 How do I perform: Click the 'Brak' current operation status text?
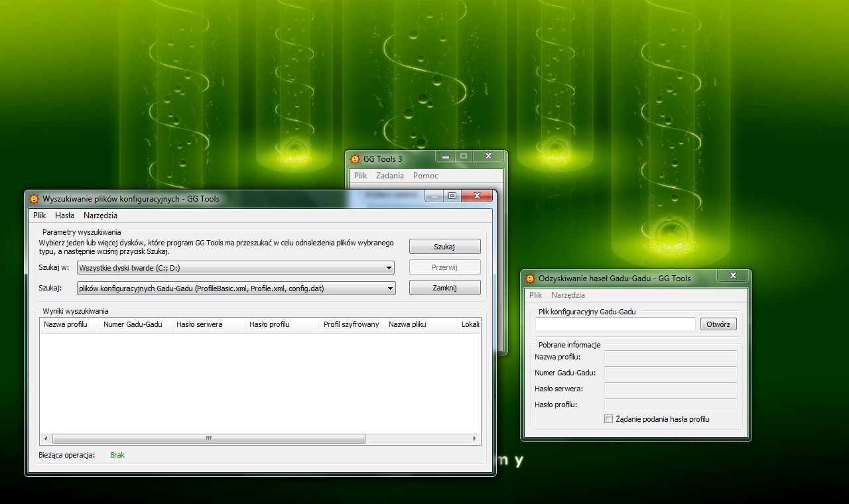pyautogui.click(x=117, y=455)
